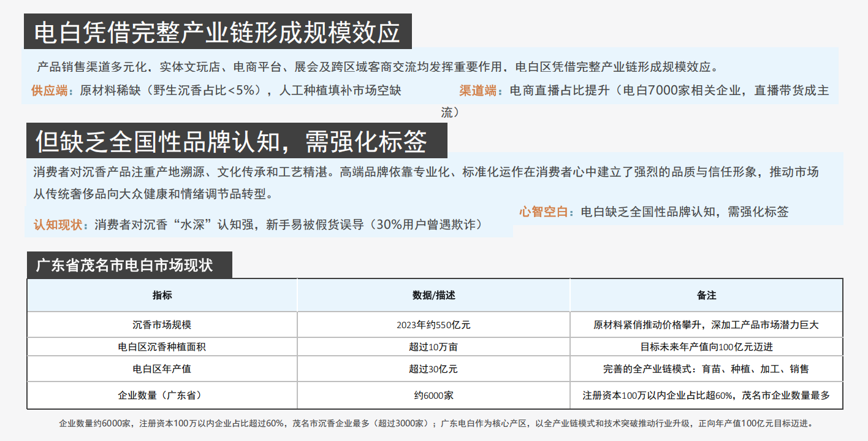
Task: Click the '约6000家' data cell
Action: (x=434, y=395)
